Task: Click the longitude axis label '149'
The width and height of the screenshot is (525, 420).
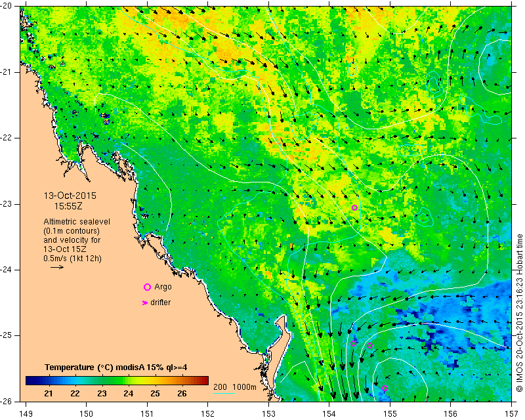Action: click(26, 414)
